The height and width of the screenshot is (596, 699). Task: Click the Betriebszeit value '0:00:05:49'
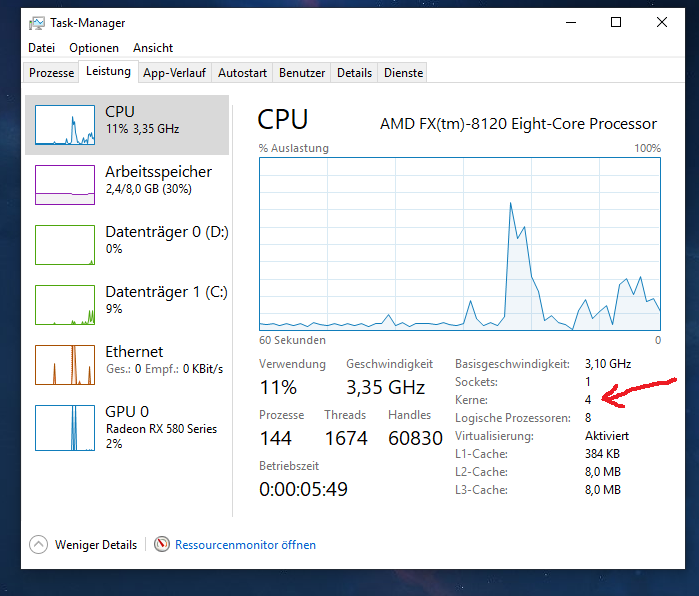point(303,489)
